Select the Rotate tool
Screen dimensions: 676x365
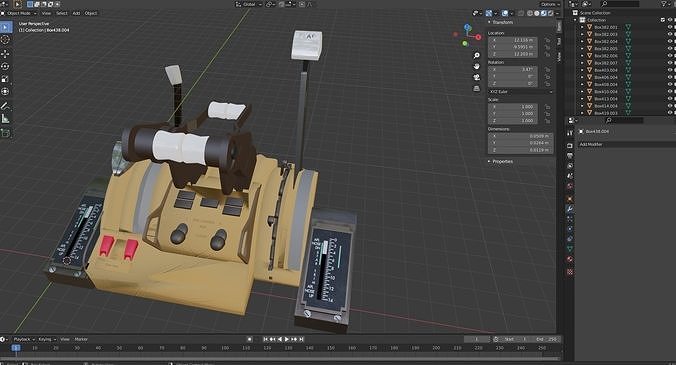tap(6, 66)
